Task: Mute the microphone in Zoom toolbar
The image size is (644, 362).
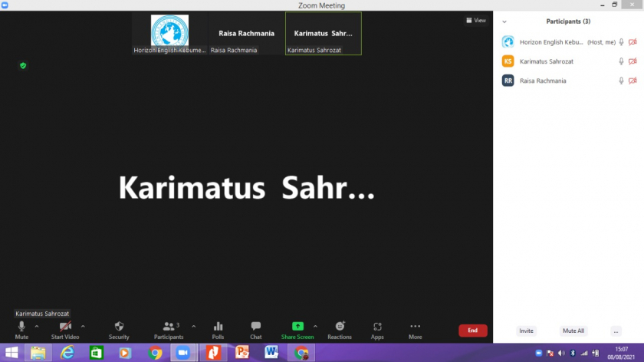Action: 21,331
